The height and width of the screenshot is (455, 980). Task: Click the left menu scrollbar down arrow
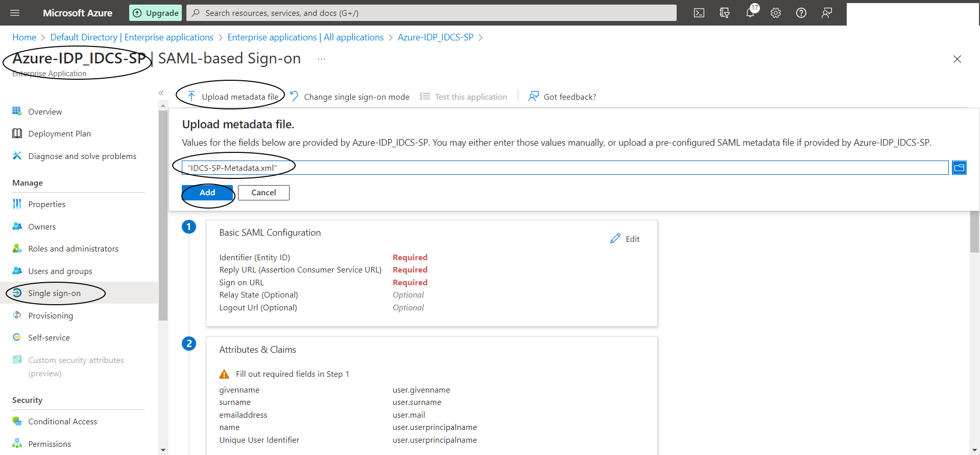pyautogui.click(x=163, y=450)
